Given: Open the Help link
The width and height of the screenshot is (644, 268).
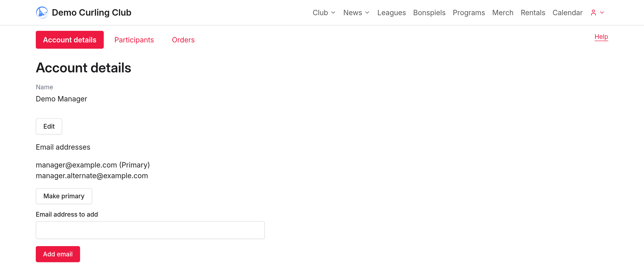Looking at the screenshot, I should (x=601, y=37).
